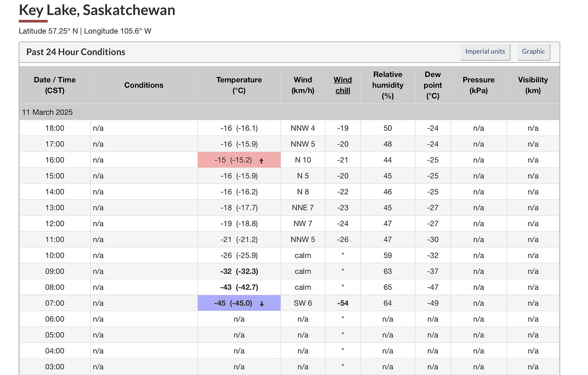Screen dimensions: 588x375
Task: Click the 65 relative humidity value
Action: [388, 287]
